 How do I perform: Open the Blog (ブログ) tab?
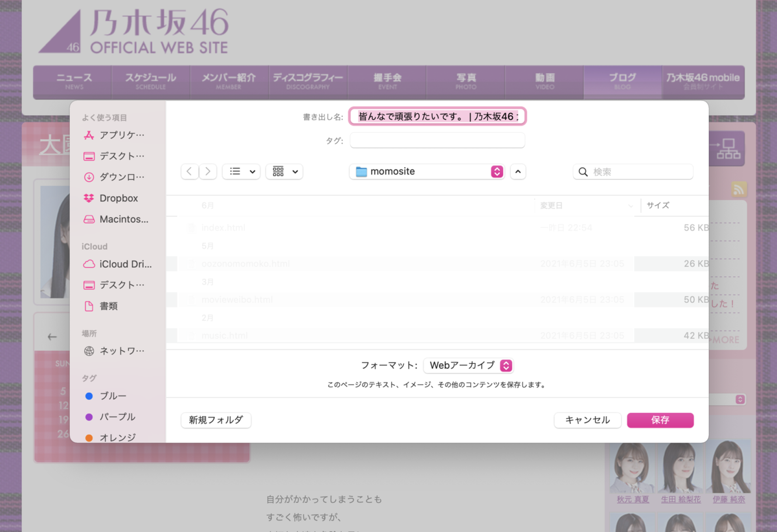click(x=622, y=81)
